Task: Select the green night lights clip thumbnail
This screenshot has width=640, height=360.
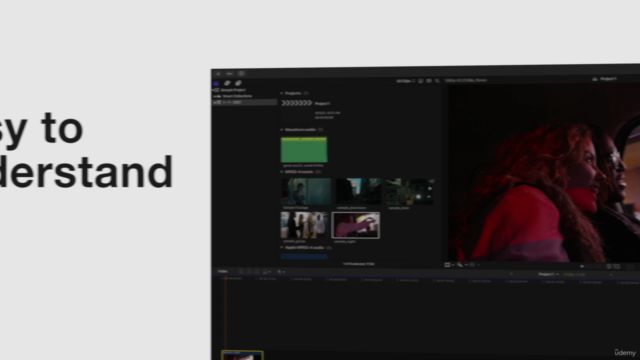Action: [x=410, y=191]
